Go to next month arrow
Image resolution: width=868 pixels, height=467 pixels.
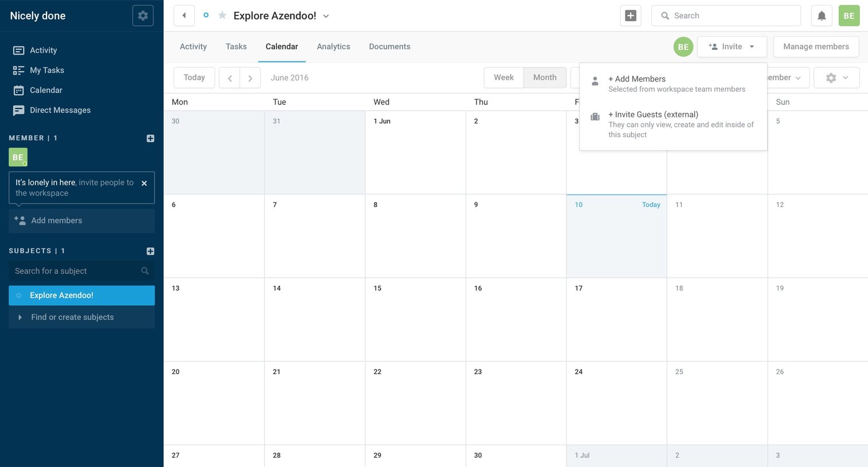click(250, 78)
